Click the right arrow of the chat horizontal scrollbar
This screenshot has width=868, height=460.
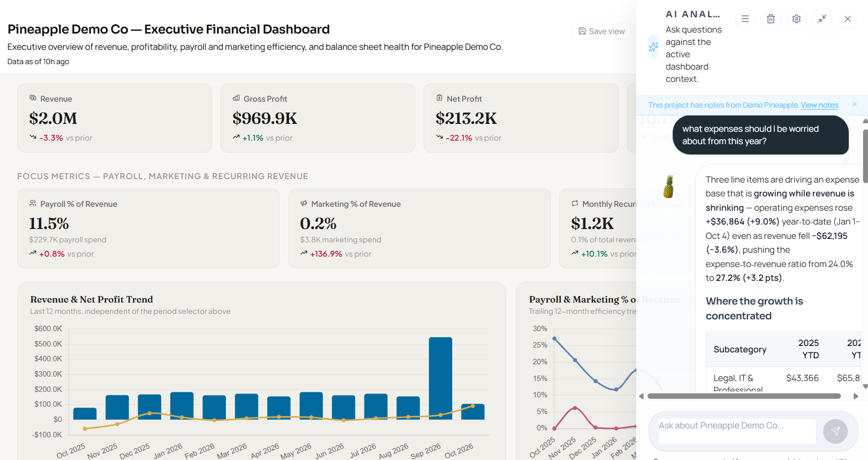pos(856,396)
